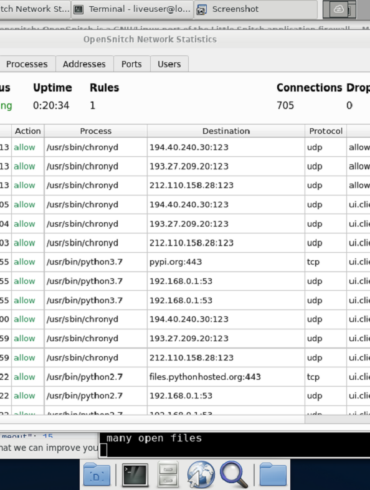370x490 pixels.
Task: Open the magnifier application finder icon
Action: [234, 475]
